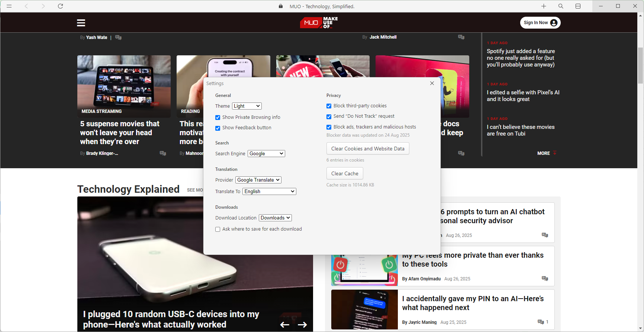
Task: Go back to previous page
Action: [26, 6]
